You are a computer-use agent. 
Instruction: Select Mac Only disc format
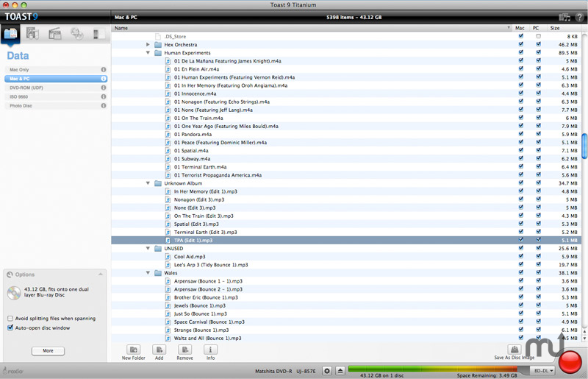coord(56,69)
